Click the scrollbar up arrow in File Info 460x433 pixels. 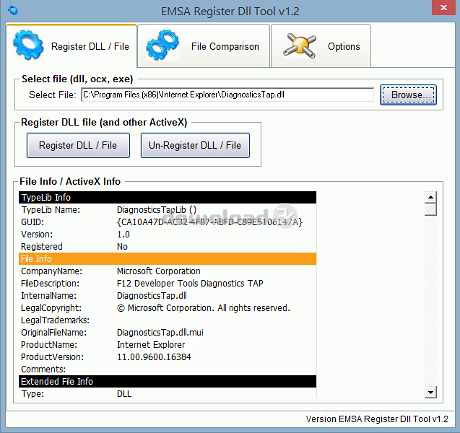point(431,197)
